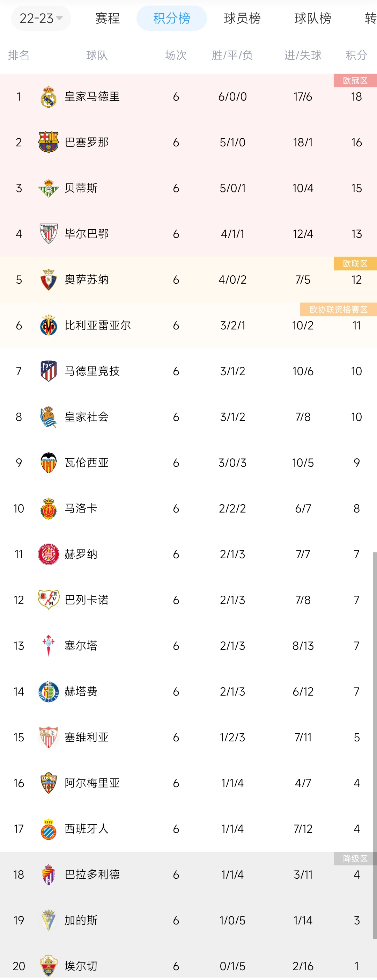Screen dimensions: 377x980
Task: Tap the Valencia crest icon
Action: [x=49, y=463]
